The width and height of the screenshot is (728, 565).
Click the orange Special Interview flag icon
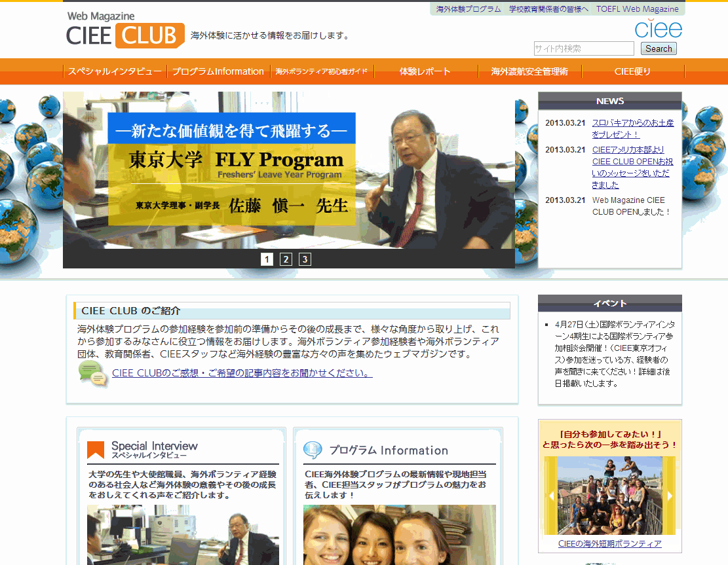pyautogui.click(x=96, y=450)
